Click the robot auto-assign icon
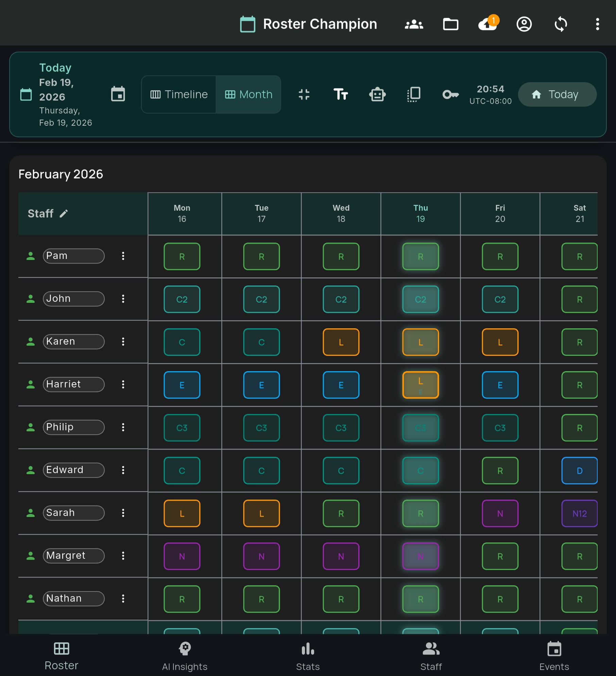The height and width of the screenshot is (676, 616). click(377, 94)
